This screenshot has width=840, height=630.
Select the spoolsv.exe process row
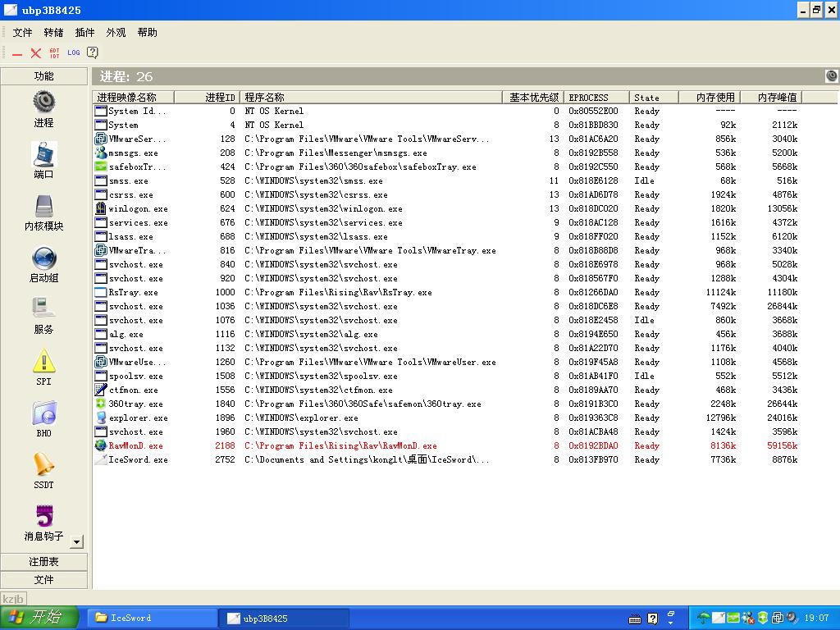tap(447, 376)
